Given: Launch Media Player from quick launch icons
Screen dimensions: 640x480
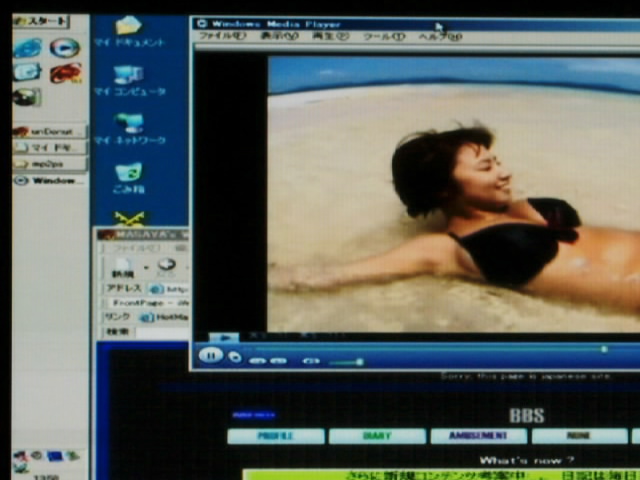Looking at the screenshot, I should [65, 47].
